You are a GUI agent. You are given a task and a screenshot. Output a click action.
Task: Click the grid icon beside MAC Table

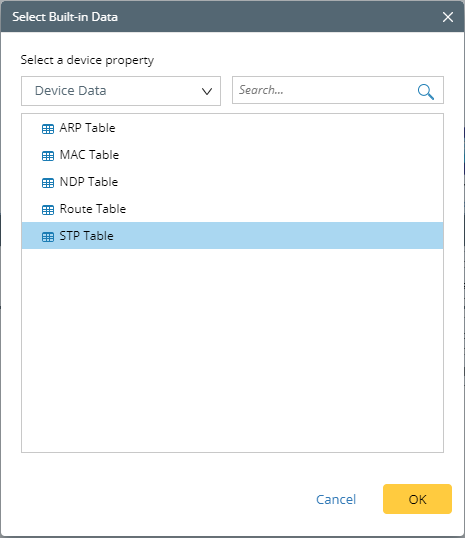(48, 156)
